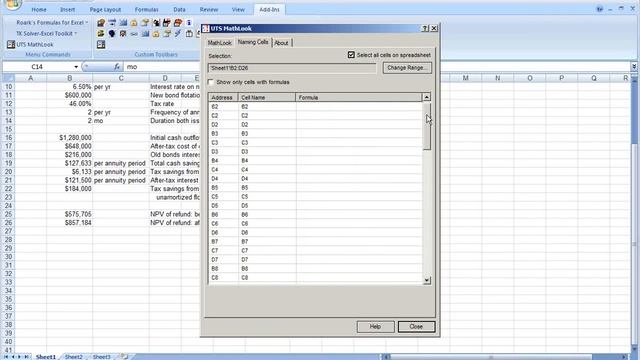Viewport: 640px width, 360px height.
Task: Select the Sheet2 worksheet tab
Action: pos(73,357)
